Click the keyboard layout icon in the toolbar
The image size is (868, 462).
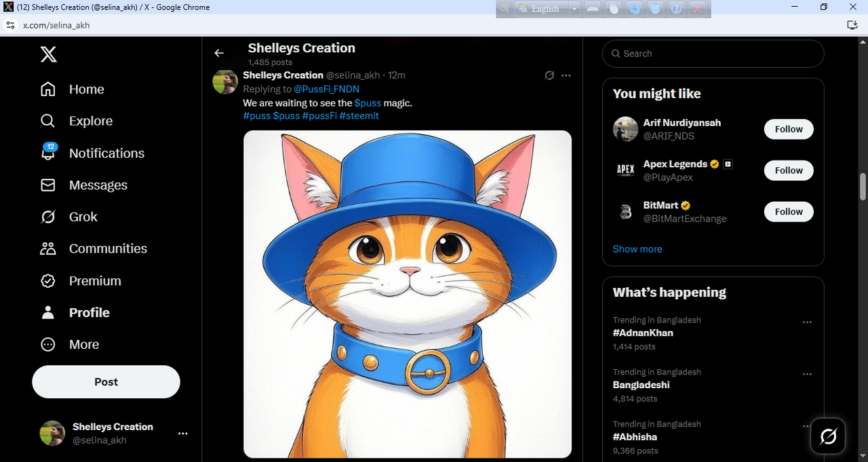pyautogui.click(x=593, y=9)
